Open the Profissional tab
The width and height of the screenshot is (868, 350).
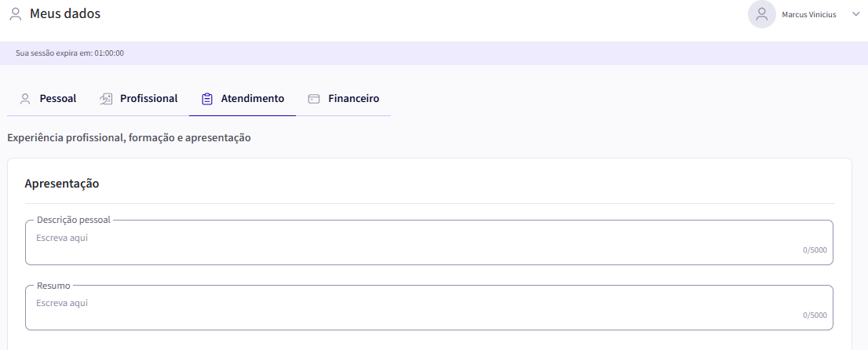[148, 99]
